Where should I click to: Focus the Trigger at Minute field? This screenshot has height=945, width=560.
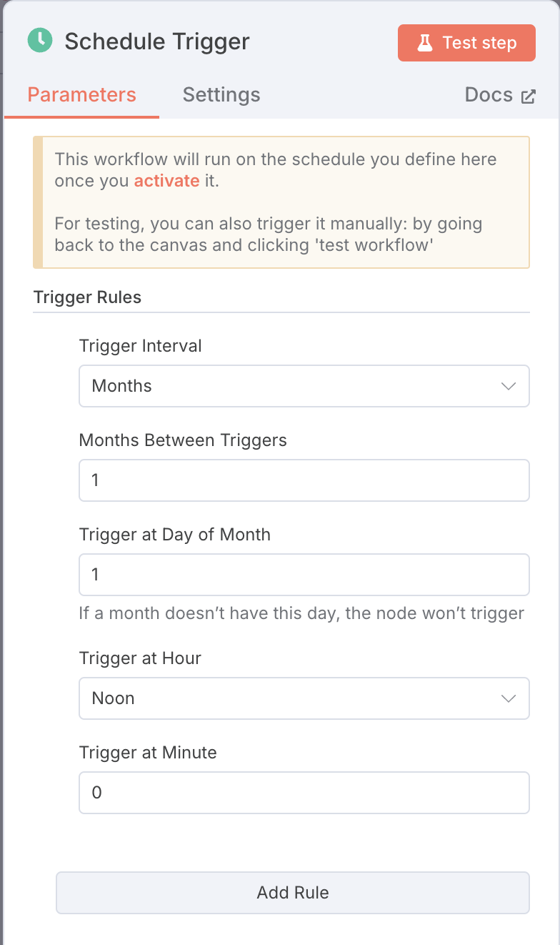coord(304,793)
